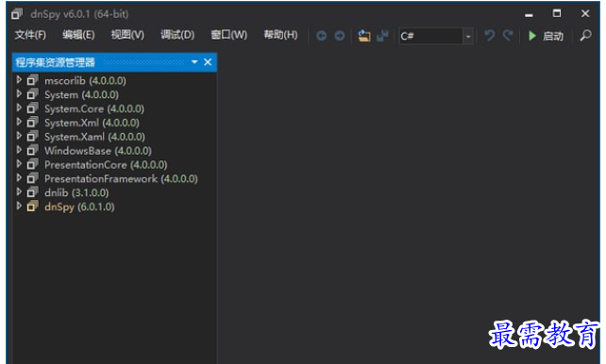Select System.Core (4.0.0.0) row
The width and height of the screenshot is (606, 364).
[x=94, y=108]
